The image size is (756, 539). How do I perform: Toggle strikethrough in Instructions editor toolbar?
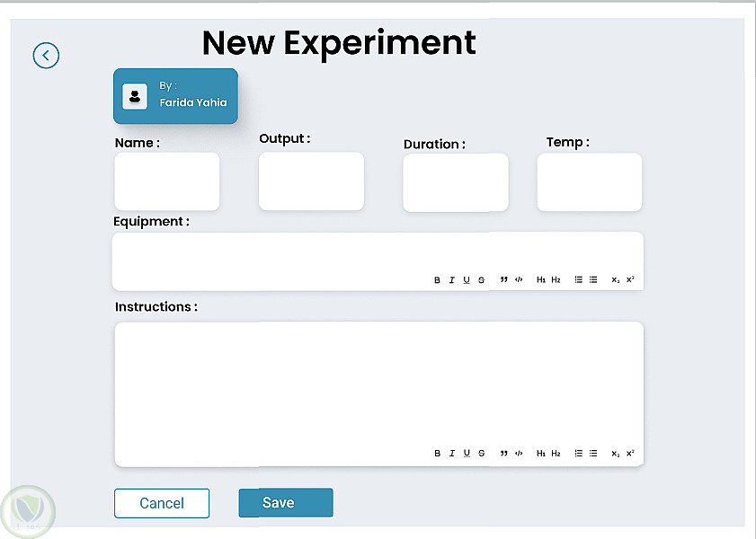pos(481,454)
